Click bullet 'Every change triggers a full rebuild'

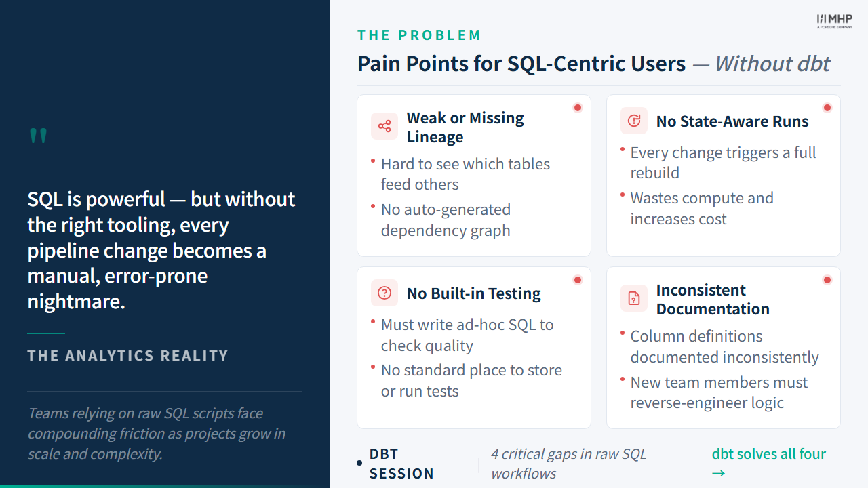click(x=723, y=163)
